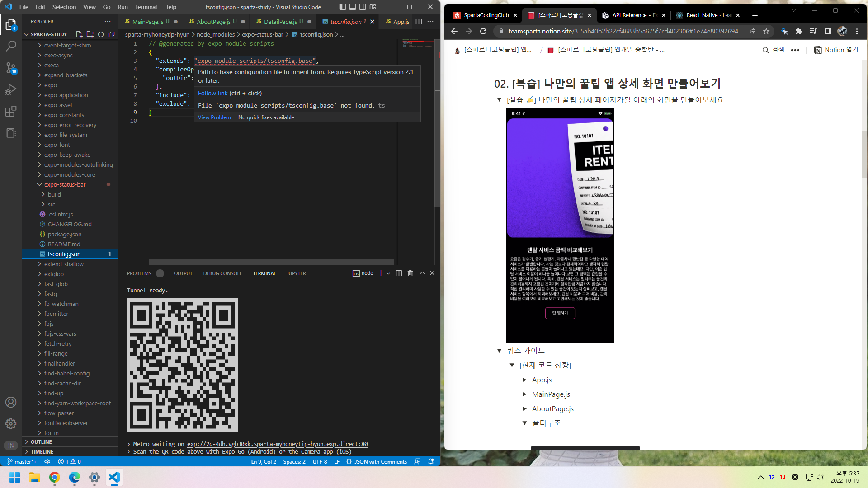This screenshot has width=868, height=488.
Task: Collapse all folders in Explorer
Action: click(112, 34)
